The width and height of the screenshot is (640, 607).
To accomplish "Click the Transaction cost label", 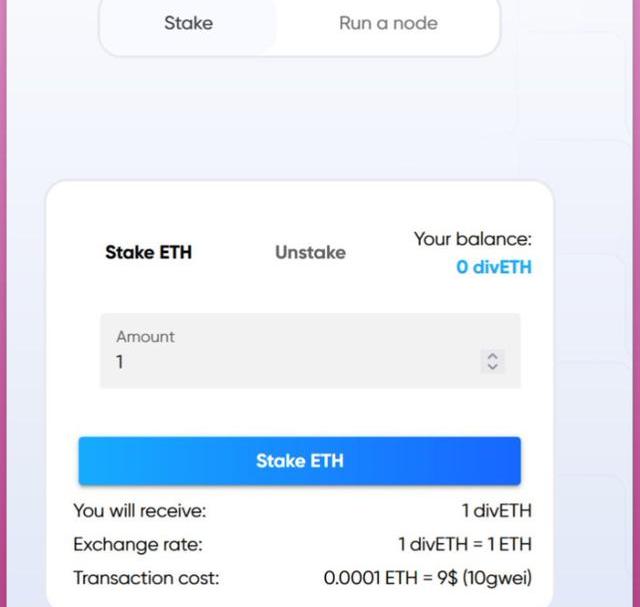I will (x=146, y=578).
